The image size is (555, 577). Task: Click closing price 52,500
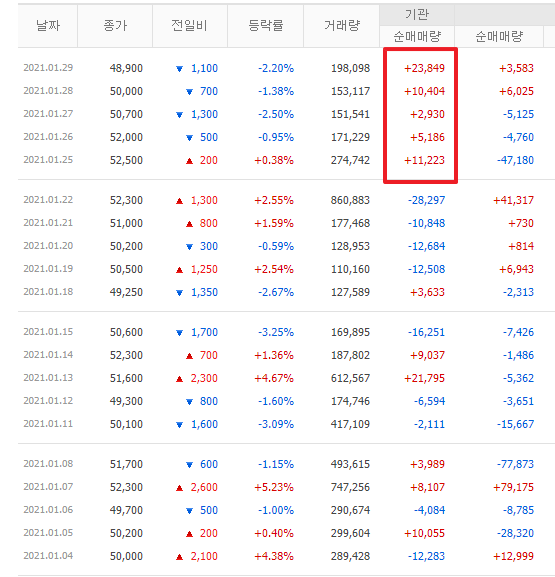pyautogui.click(x=126, y=160)
